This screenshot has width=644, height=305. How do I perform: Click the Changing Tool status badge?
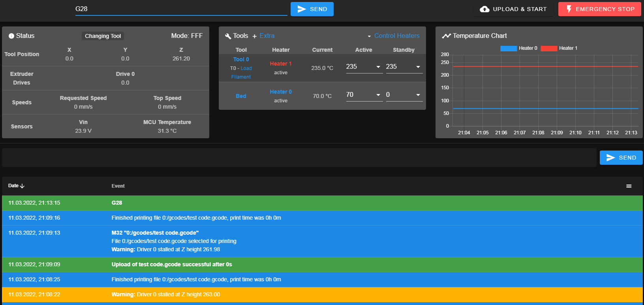point(103,36)
